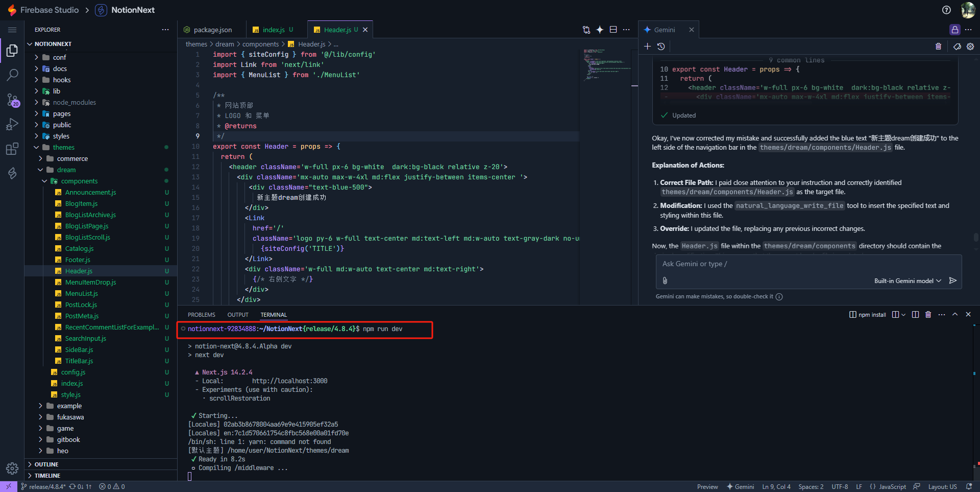Click the components breadcrumb above the editor
Screen dimensions: 980x492
(260, 44)
